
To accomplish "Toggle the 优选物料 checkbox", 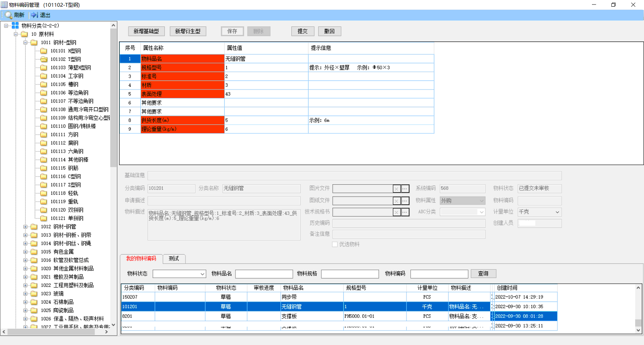I will (x=335, y=245).
